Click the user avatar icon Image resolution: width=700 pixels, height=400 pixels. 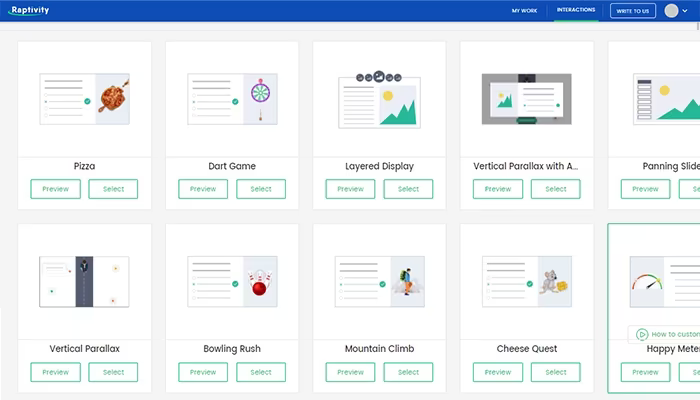671,11
